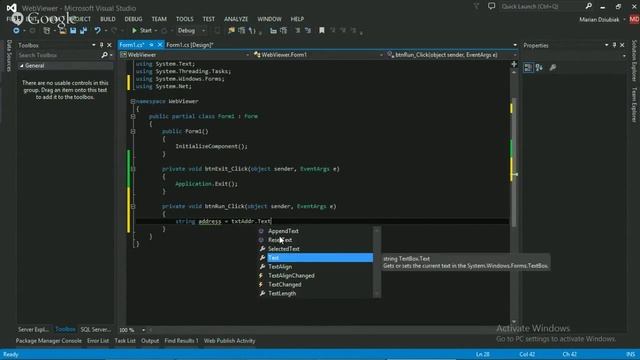Click the Quick Launch search magnifier icon
640x360 pixels.
point(589,6)
